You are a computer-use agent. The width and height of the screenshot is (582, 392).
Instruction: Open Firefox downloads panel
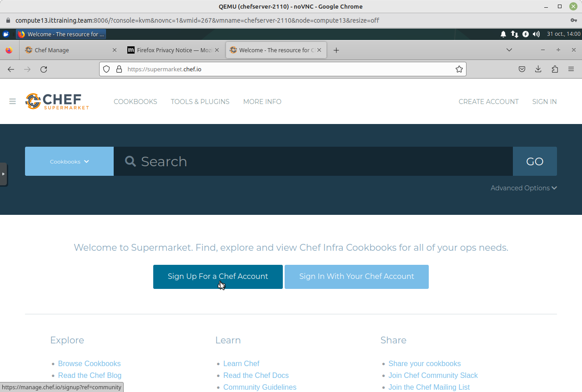pos(538,69)
